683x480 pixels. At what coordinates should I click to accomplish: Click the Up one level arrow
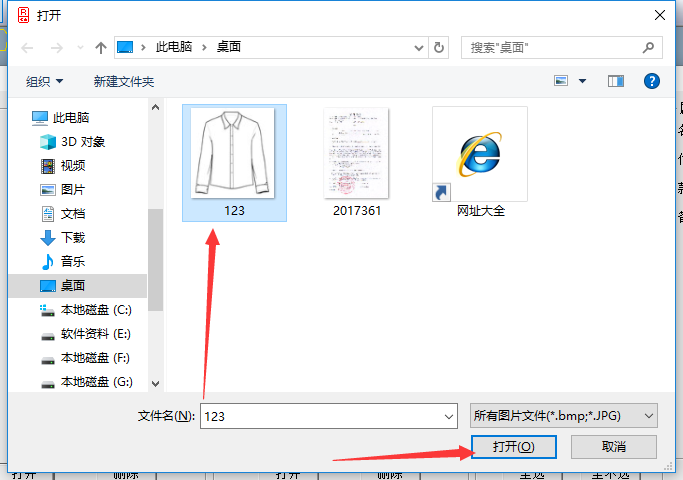[100, 47]
